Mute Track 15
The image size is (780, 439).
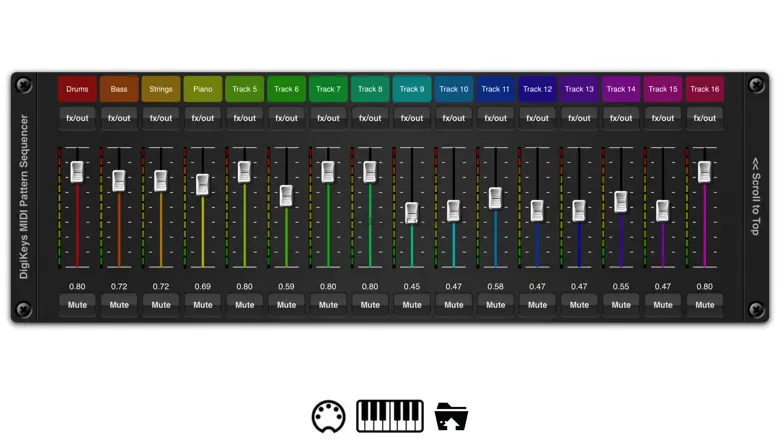[663, 305]
